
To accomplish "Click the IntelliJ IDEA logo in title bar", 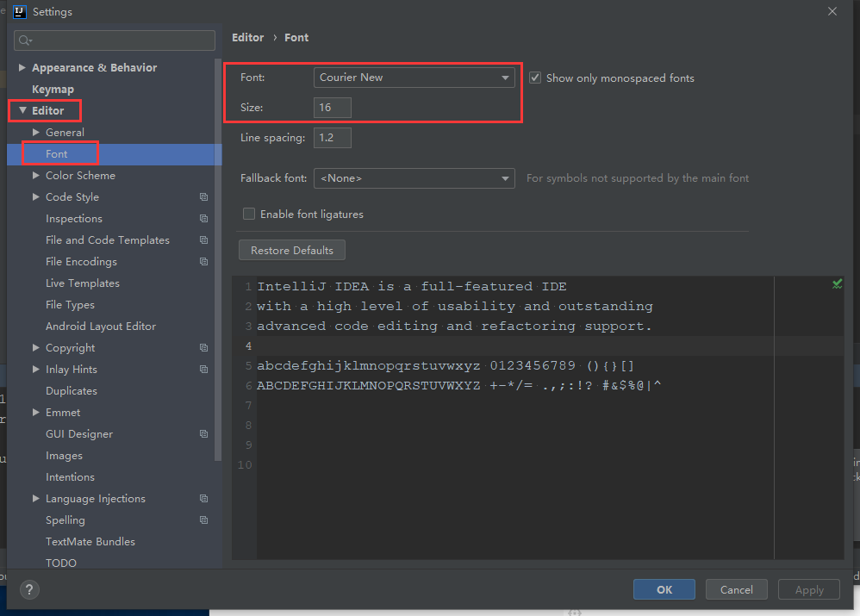I will [x=19, y=11].
